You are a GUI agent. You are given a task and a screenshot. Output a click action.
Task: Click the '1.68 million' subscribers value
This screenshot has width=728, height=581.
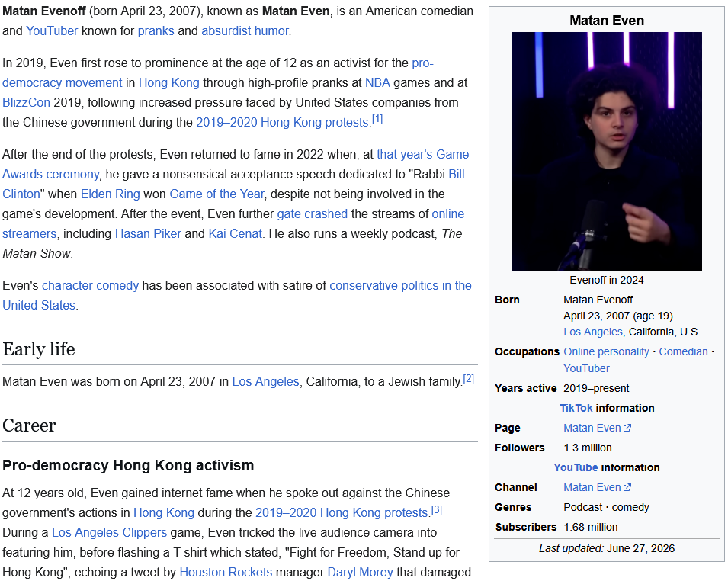pos(591,528)
